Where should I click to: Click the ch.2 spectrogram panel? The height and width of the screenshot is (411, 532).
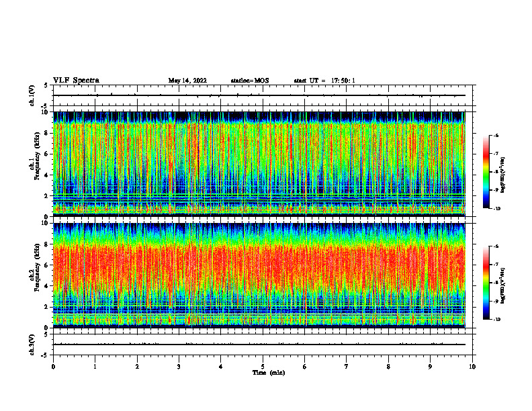[x=259, y=275]
